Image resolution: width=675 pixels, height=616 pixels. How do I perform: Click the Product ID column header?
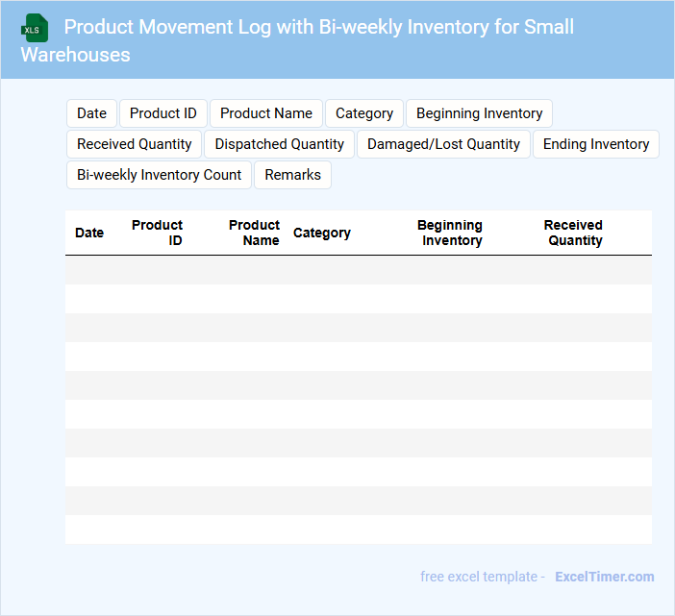point(158,233)
